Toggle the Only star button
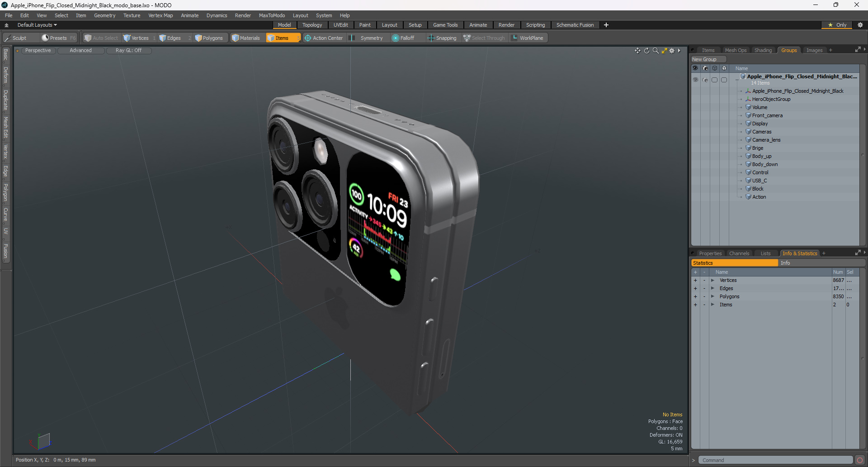868x467 pixels. 837,25
